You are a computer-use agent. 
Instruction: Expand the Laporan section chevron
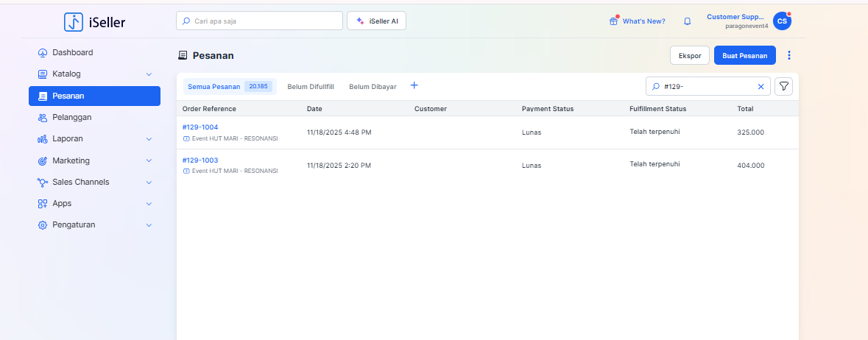click(149, 139)
